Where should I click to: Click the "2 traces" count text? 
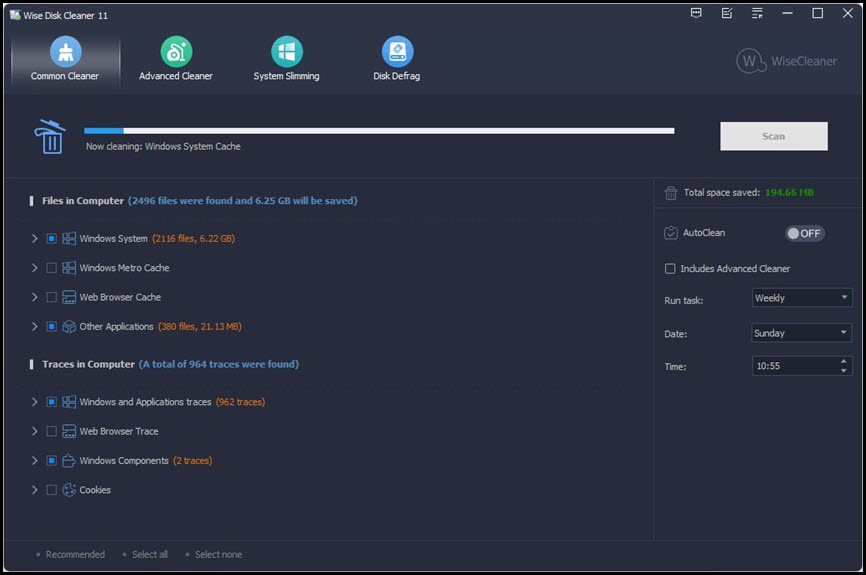click(192, 461)
